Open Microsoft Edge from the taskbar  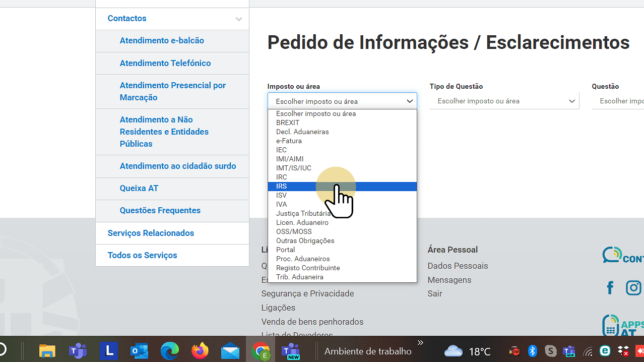(x=170, y=351)
